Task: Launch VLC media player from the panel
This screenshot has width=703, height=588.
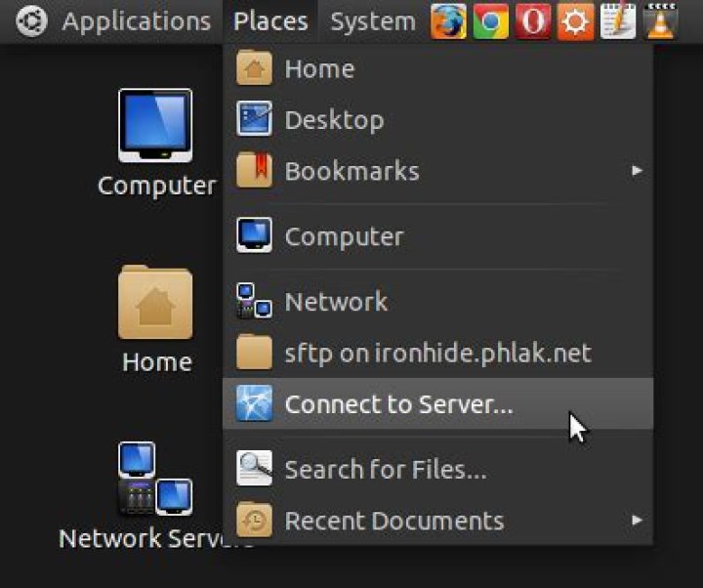Action: tap(660, 21)
